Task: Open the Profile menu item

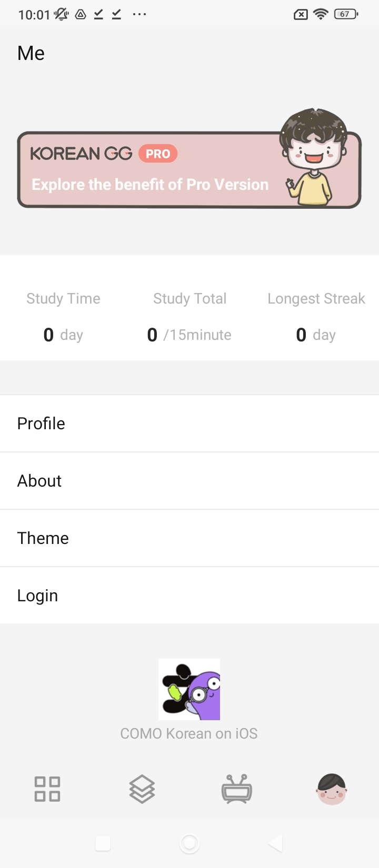Action: tap(189, 423)
